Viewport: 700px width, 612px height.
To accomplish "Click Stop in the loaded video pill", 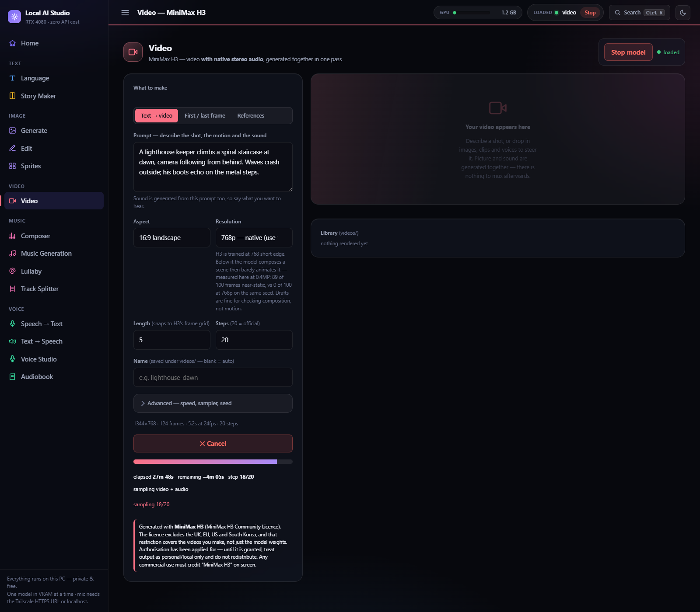I will point(590,13).
